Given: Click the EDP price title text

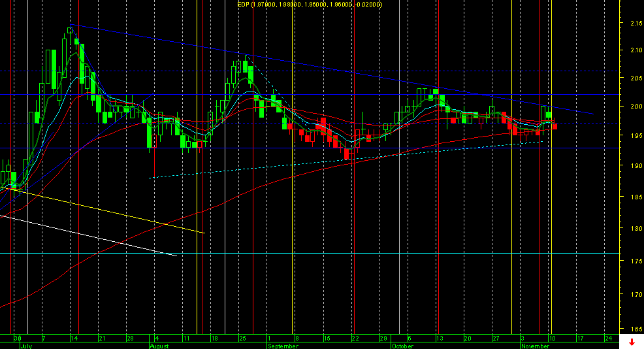Looking at the screenshot, I should (x=310, y=5).
